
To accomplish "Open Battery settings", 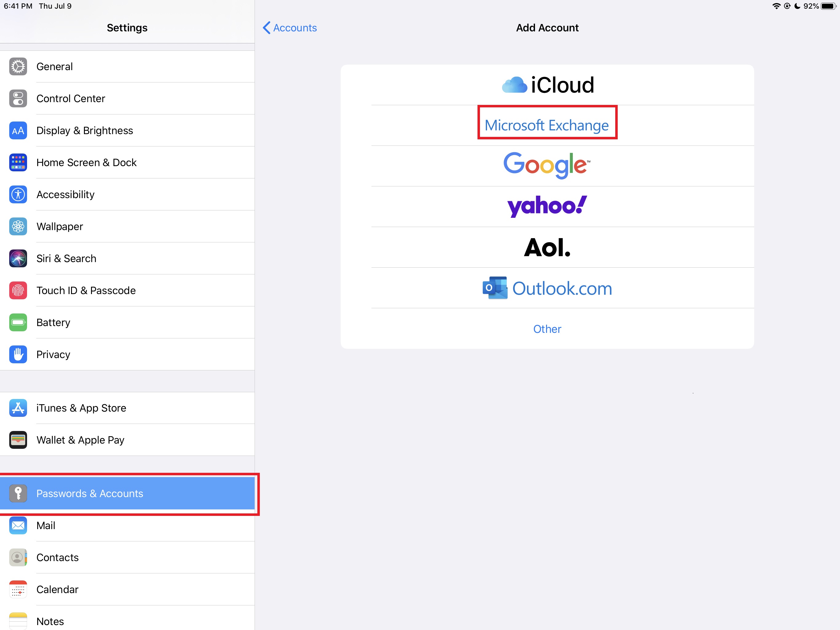I will point(127,322).
